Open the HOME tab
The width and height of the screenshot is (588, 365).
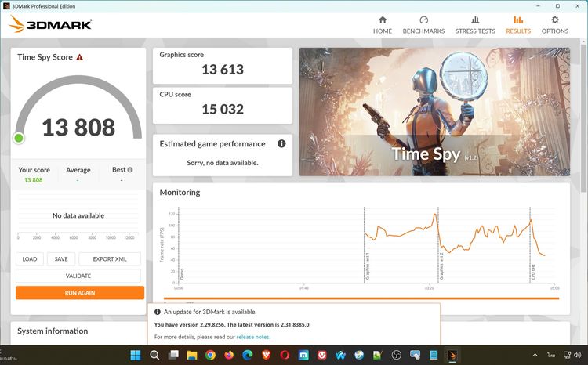point(383,24)
